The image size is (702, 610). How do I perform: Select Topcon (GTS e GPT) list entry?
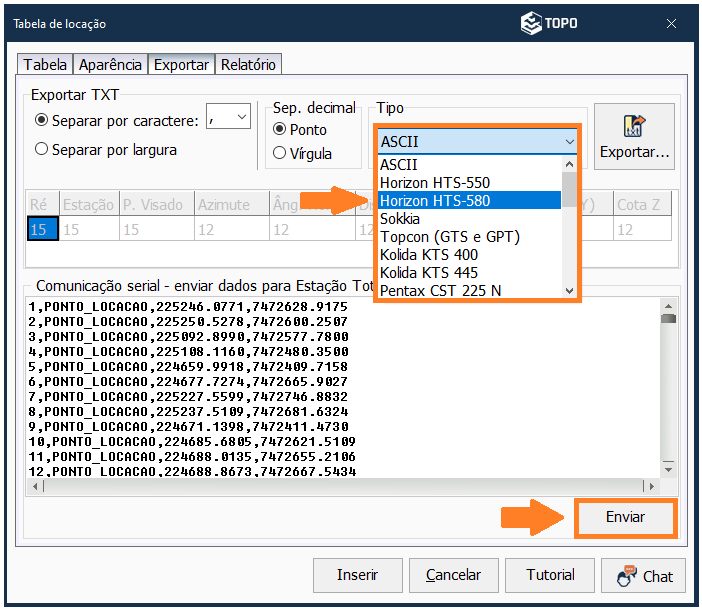coord(450,236)
